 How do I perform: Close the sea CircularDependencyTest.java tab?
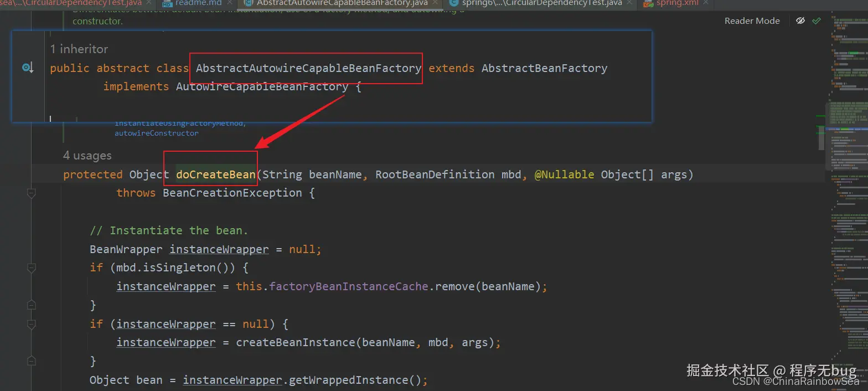pos(149,3)
